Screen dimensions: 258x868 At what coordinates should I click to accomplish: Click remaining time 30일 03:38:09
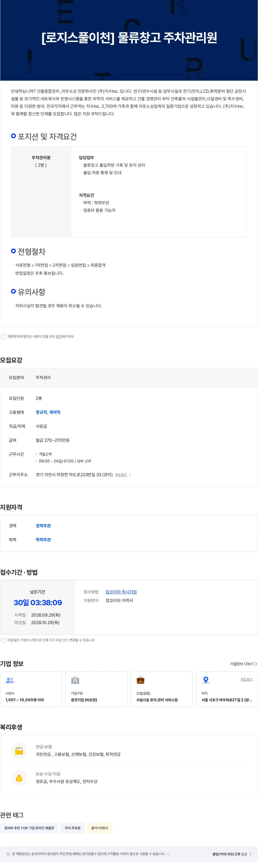pyautogui.click(x=38, y=603)
